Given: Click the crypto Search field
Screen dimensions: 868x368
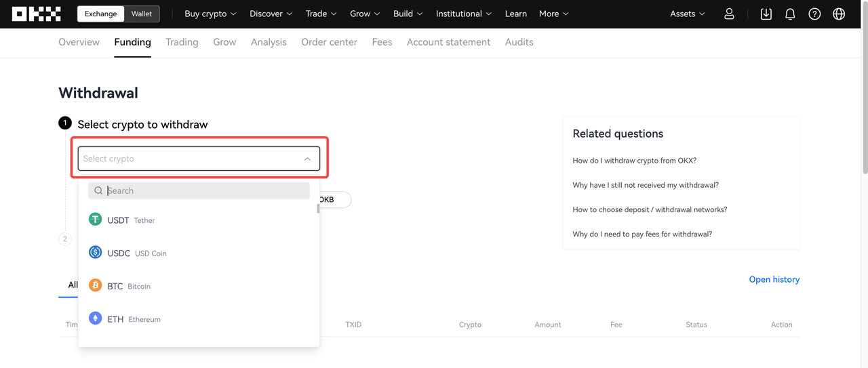Looking at the screenshot, I should point(203,190).
